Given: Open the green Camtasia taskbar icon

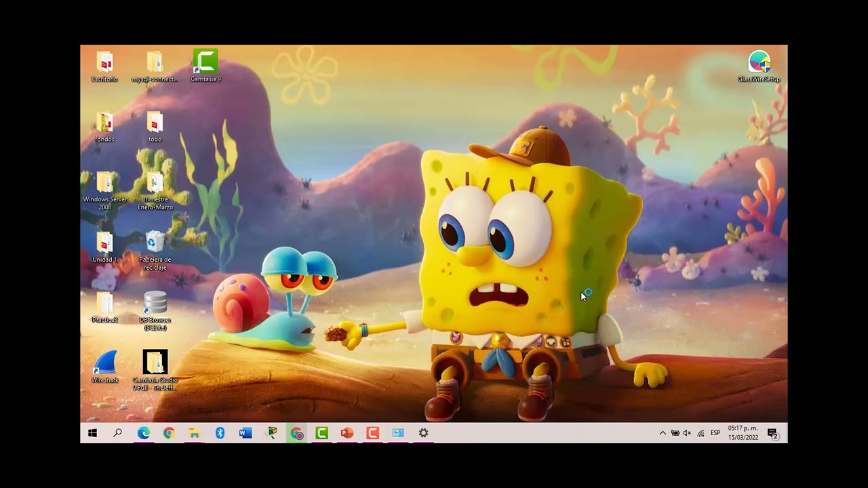Looking at the screenshot, I should 321,433.
